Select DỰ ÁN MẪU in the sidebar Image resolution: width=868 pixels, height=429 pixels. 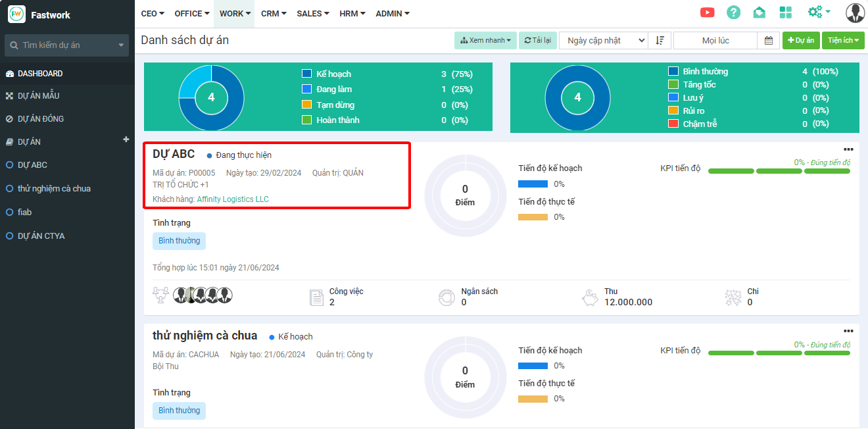tap(38, 96)
